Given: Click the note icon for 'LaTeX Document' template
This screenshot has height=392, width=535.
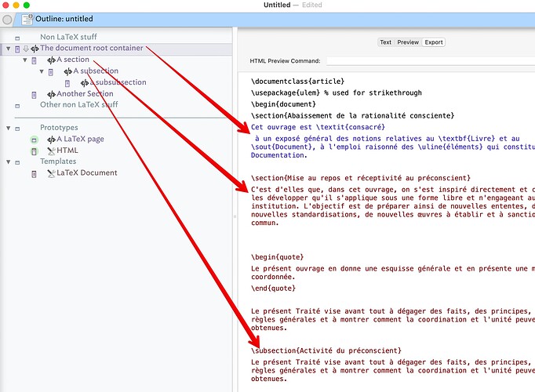Looking at the screenshot, I should coord(34,173).
